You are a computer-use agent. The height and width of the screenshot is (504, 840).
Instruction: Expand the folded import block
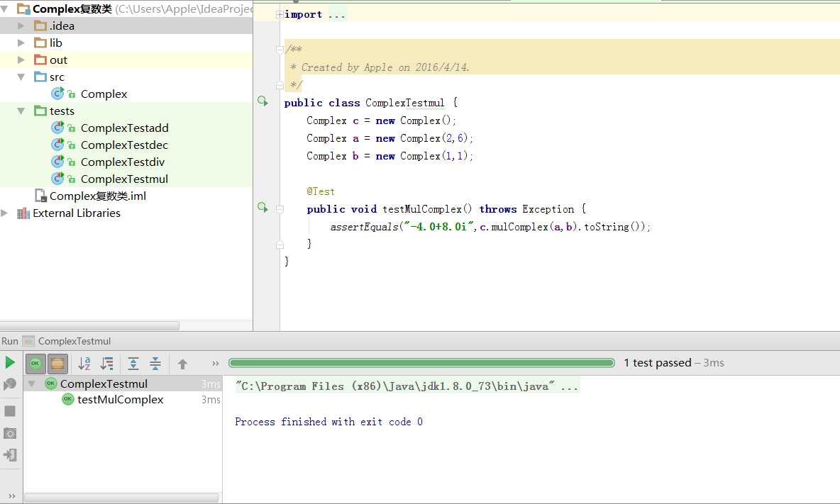(x=279, y=14)
